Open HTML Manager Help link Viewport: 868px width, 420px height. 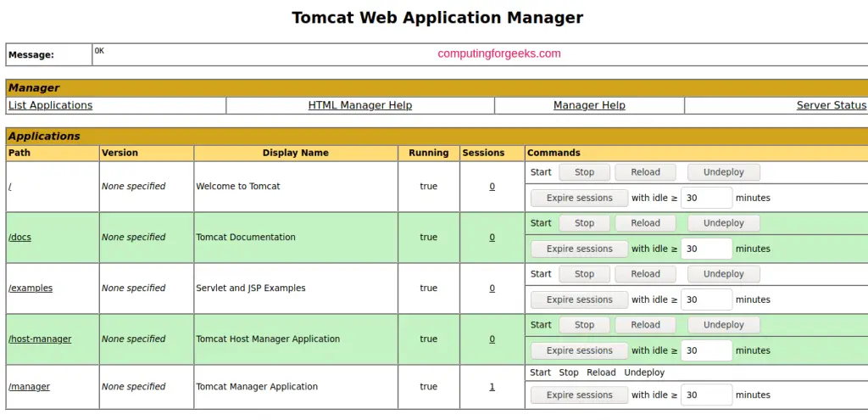click(x=359, y=105)
